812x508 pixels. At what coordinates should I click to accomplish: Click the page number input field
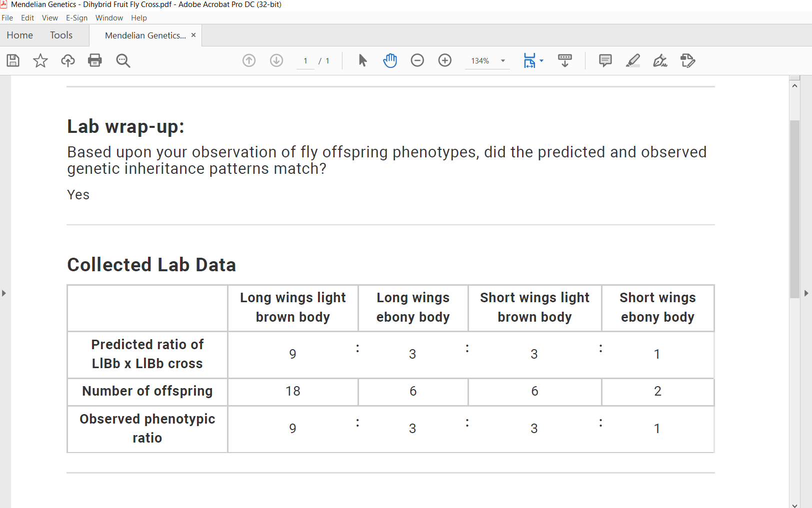[305, 61]
